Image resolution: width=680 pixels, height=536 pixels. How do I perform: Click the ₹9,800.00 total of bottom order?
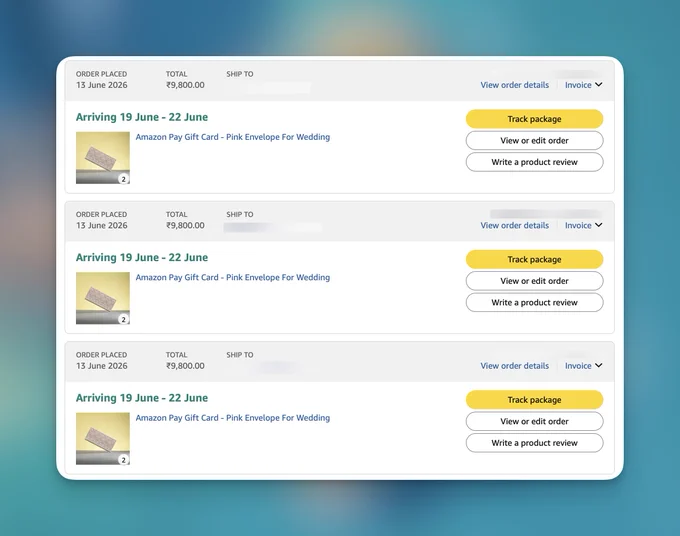tap(185, 366)
